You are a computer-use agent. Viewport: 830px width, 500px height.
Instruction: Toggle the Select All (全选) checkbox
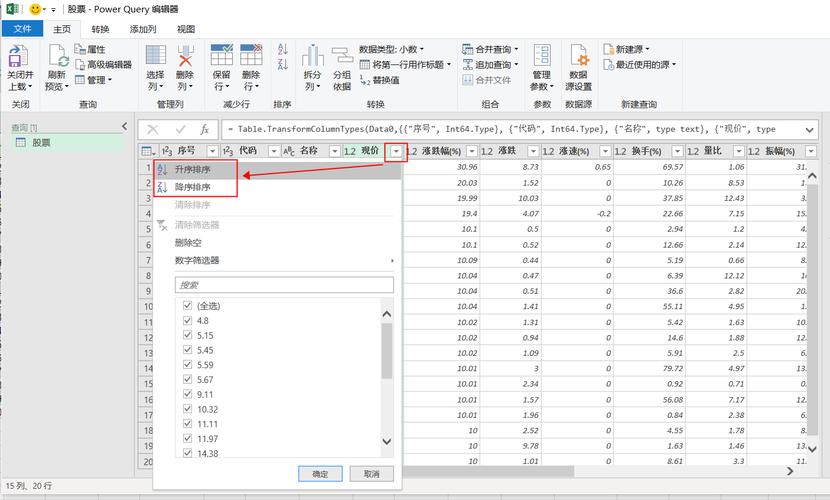pos(187,305)
